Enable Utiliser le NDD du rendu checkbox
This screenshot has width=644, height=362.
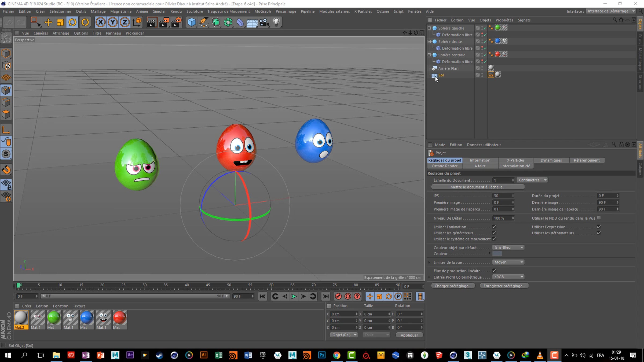pyautogui.click(x=599, y=218)
